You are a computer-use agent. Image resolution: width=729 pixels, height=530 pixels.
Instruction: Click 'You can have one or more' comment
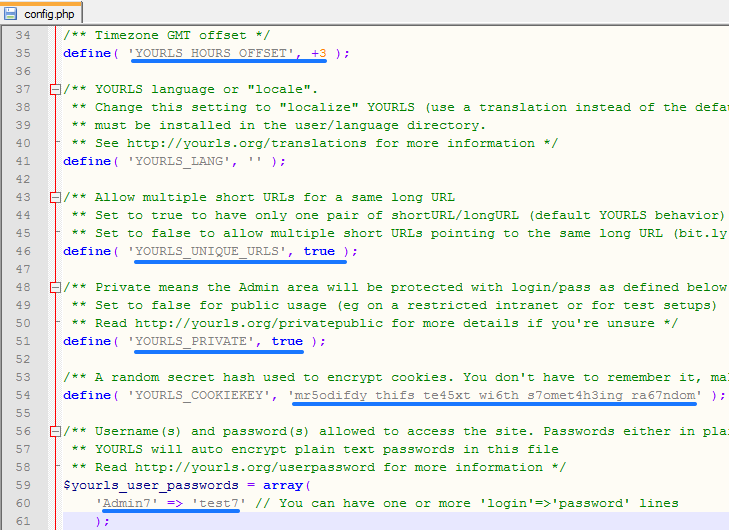[x=467, y=504]
